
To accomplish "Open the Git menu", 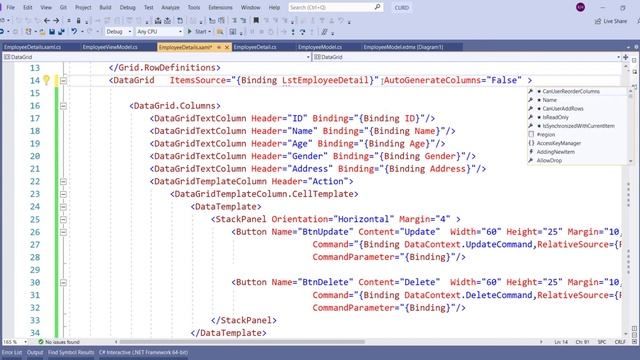I will (x=63, y=7).
